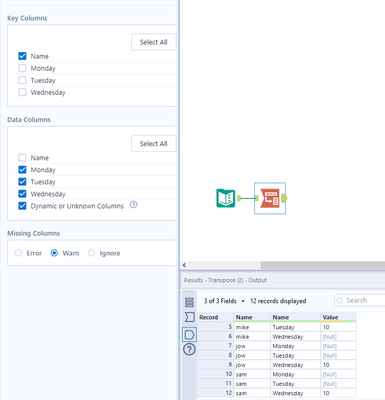Select Tuesday cell in record 5
Image resolution: width=385 pixels, height=400 pixels.
coord(295,327)
